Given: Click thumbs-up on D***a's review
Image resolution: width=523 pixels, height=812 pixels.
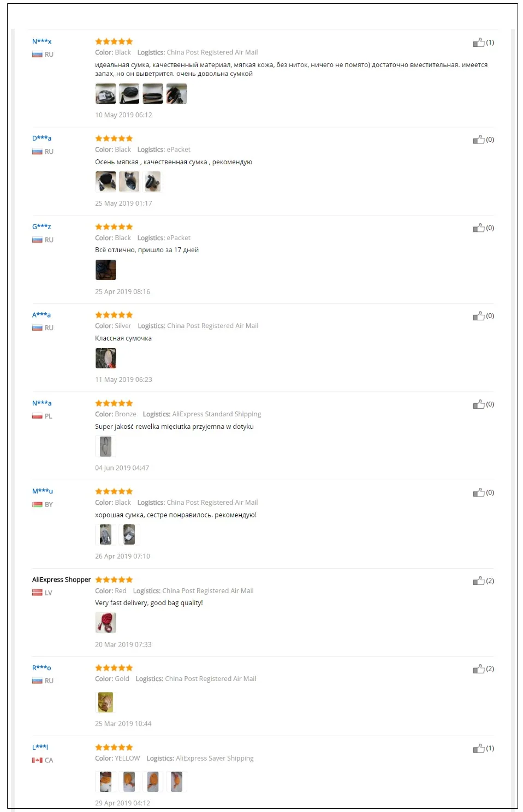Looking at the screenshot, I should point(478,139).
